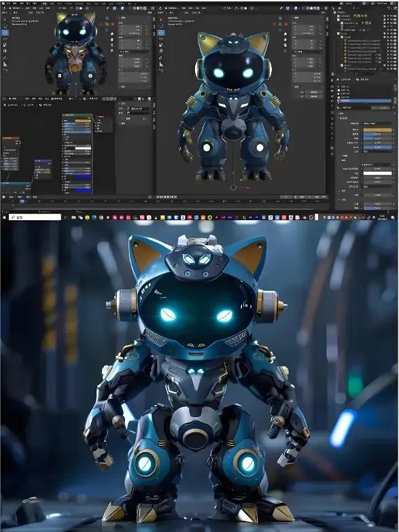Select the Add Cube tool in left viewport
The image size is (399, 532).
click(5, 71)
